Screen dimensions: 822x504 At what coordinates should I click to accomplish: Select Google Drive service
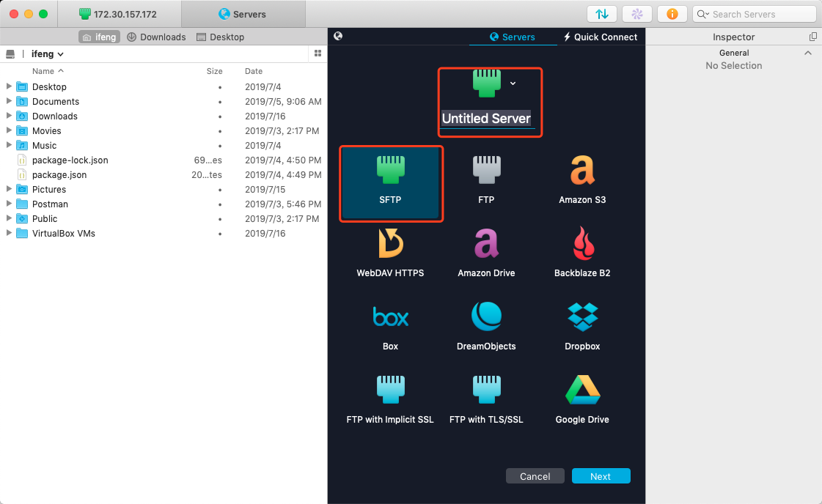coord(582,400)
